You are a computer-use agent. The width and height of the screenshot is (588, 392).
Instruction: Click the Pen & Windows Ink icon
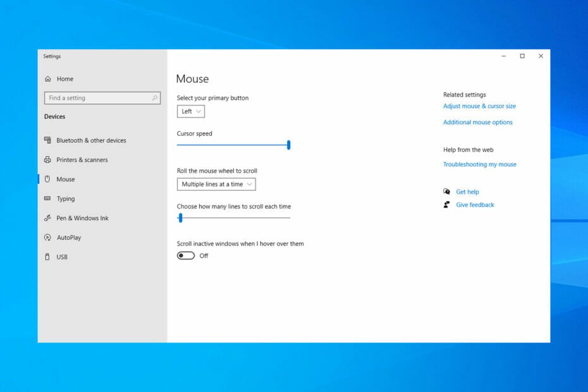(47, 218)
